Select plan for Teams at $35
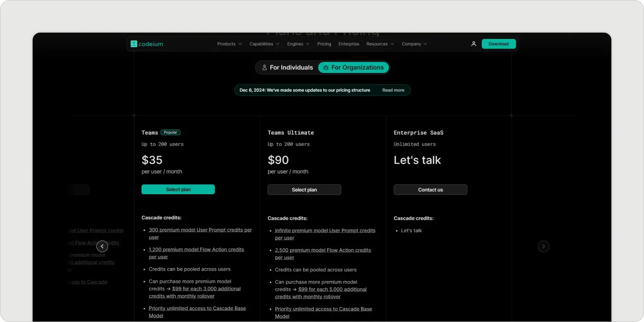 178,190
